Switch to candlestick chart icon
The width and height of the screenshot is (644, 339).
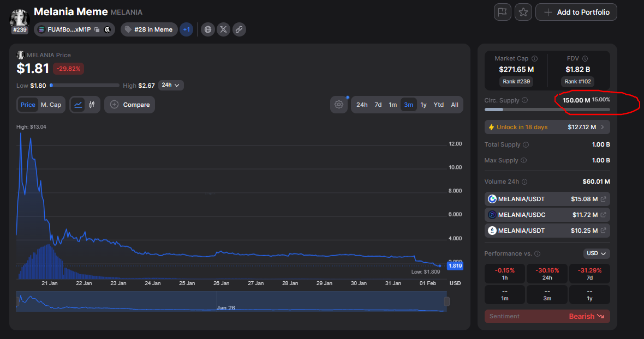pyautogui.click(x=92, y=105)
